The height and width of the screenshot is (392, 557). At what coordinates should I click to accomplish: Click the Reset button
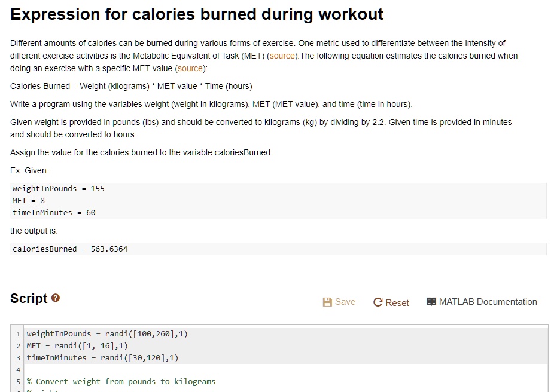click(x=391, y=302)
